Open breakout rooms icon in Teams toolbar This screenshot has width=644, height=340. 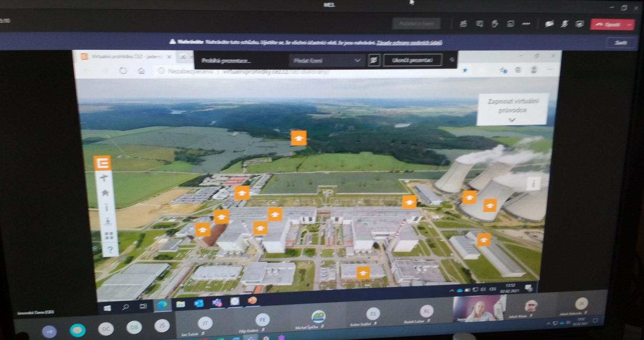point(510,24)
